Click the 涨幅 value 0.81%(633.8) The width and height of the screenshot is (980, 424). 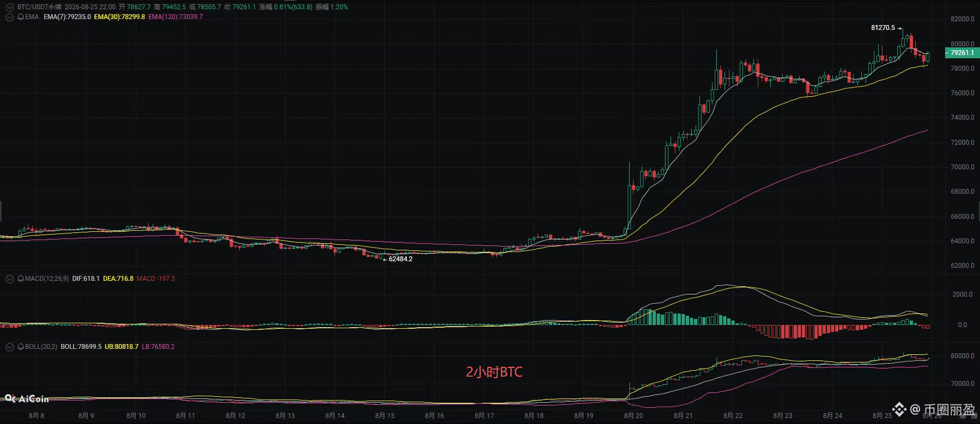(293, 7)
